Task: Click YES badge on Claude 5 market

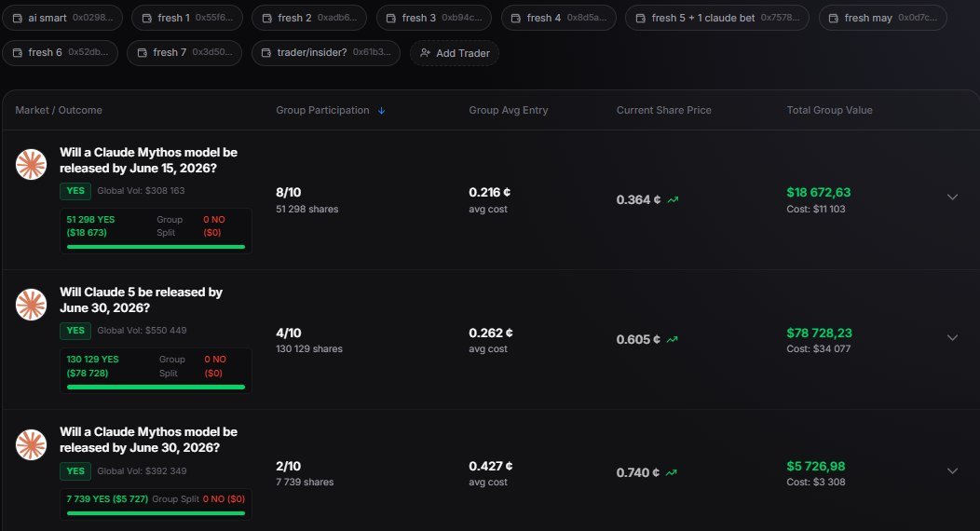Action: pos(75,331)
